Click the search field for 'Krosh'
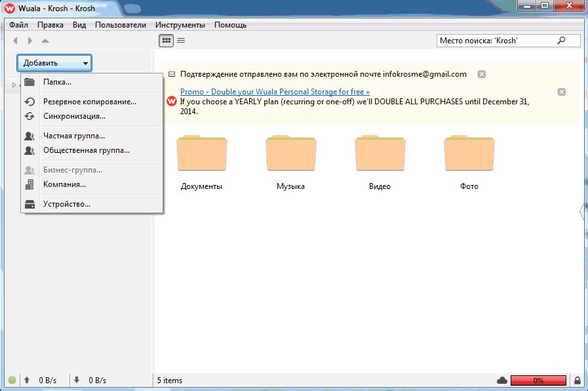The height and width of the screenshot is (391, 588). (x=508, y=41)
